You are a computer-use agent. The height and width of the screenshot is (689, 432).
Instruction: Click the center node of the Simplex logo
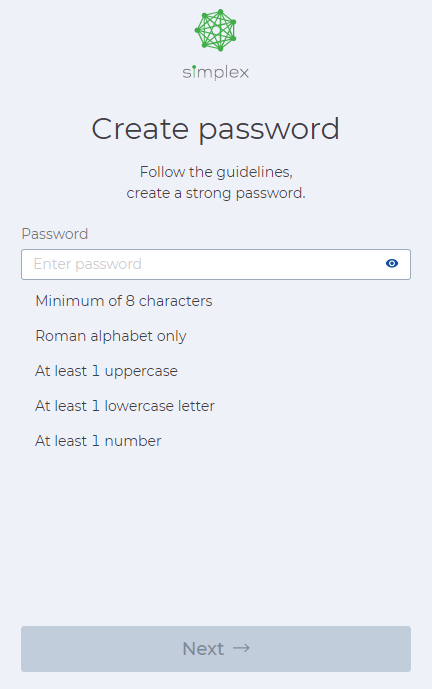pos(215,30)
